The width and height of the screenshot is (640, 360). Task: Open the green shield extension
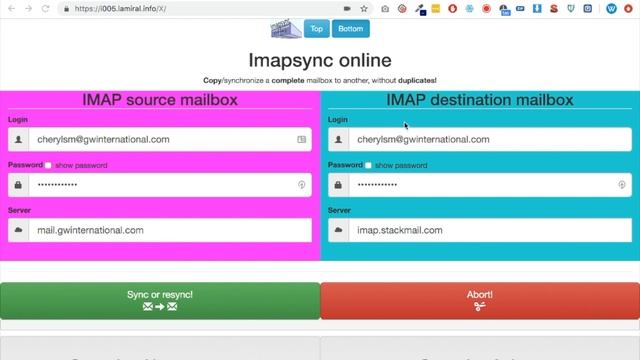(x=571, y=9)
